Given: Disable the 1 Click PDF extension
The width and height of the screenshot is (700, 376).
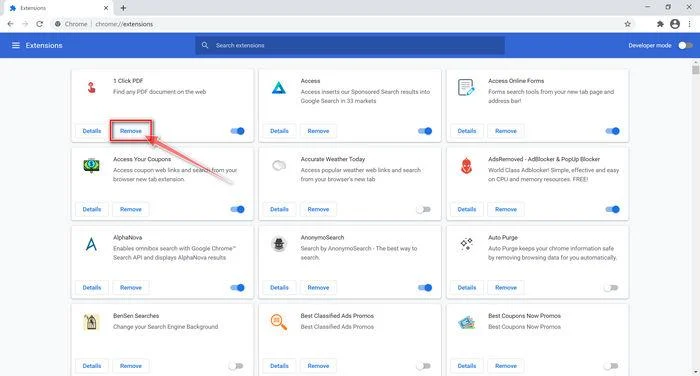Looking at the screenshot, I should (238, 131).
